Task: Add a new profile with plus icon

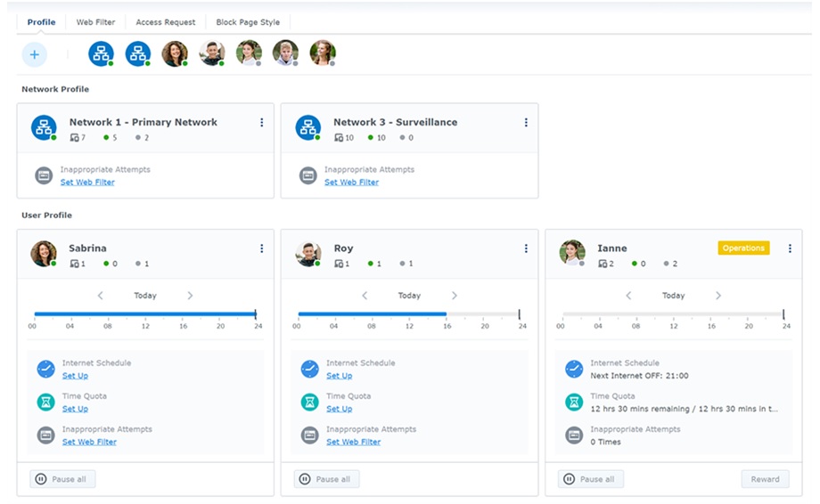Action: pyautogui.click(x=35, y=54)
